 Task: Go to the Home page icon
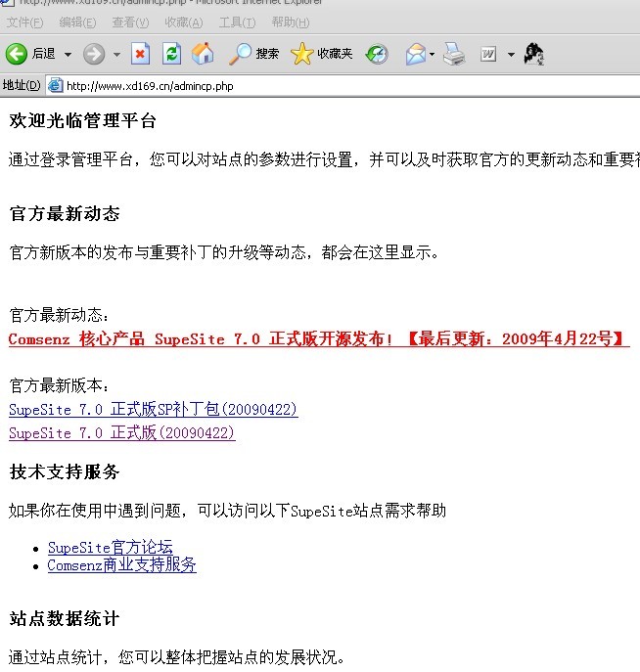[x=203, y=54]
